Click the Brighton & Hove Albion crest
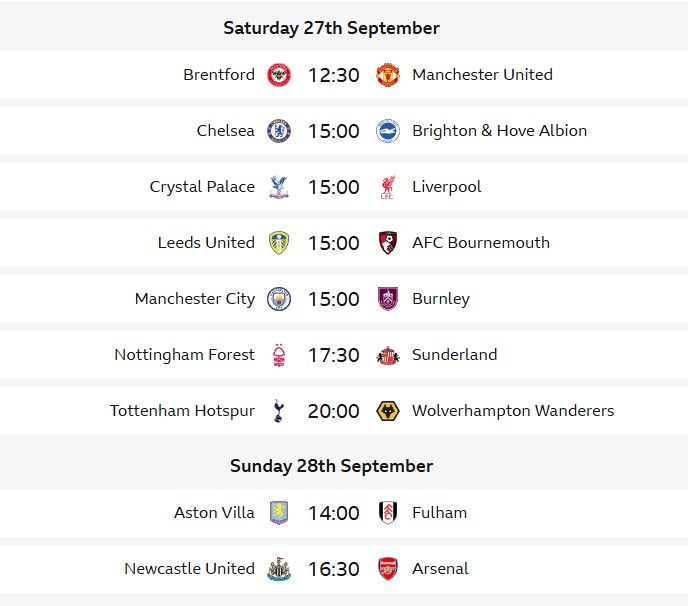Viewport: 688px width, 606px height. tap(388, 131)
